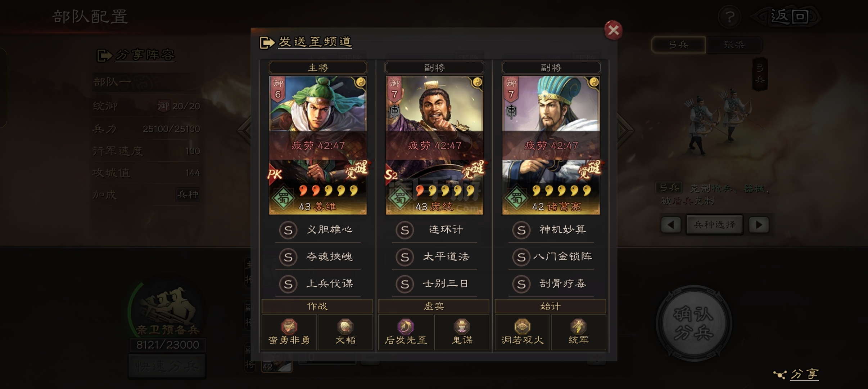This screenshot has width=868, height=389.
Task: Click the 鬼谋 skill icon
Action: [x=462, y=327]
